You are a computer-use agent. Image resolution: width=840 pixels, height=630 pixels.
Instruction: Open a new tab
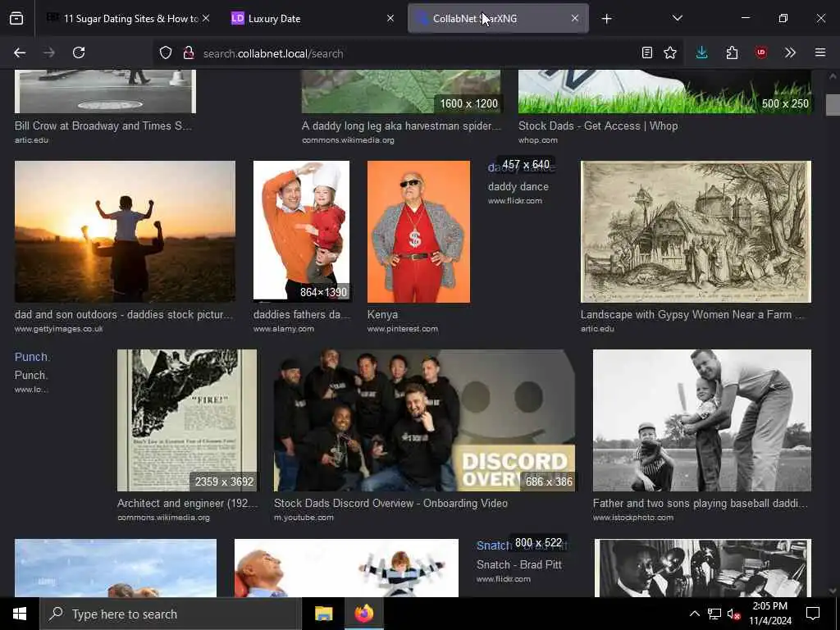[x=606, y=19]
